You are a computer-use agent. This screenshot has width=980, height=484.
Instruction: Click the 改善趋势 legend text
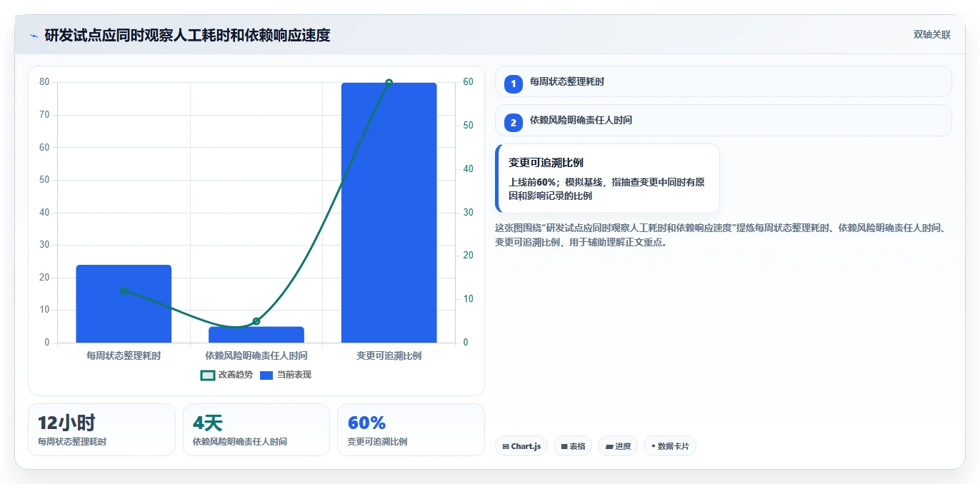pos(236,375)
